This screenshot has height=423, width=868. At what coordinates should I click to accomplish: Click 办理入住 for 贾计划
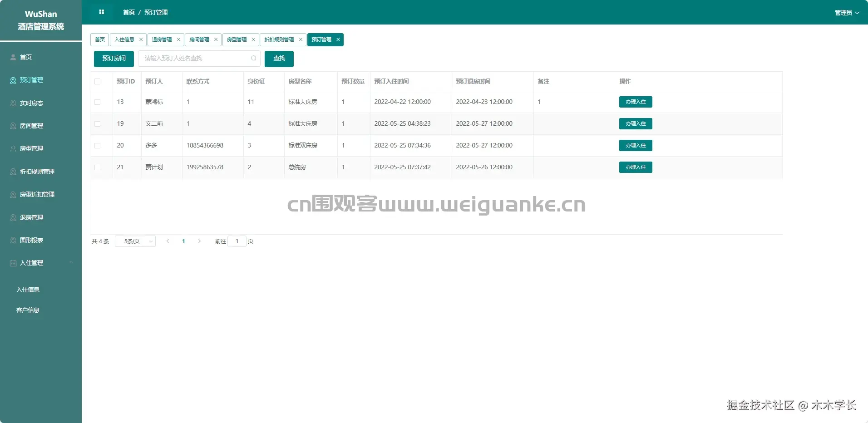click(636, 167)
